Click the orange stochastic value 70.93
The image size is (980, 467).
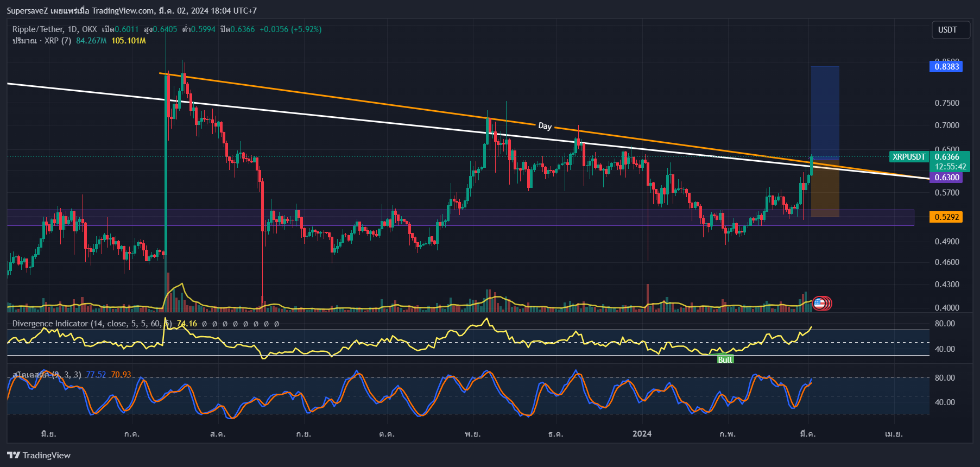121,375
